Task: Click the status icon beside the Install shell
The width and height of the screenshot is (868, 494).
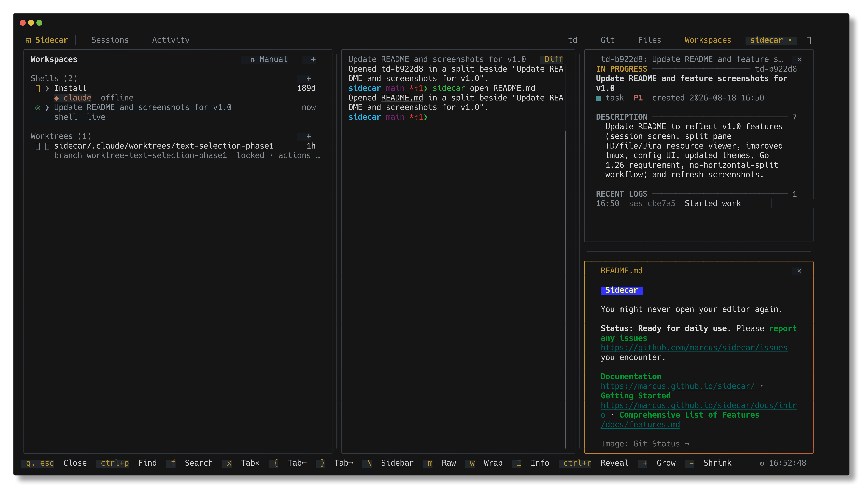Action: [x=38, y=89]
